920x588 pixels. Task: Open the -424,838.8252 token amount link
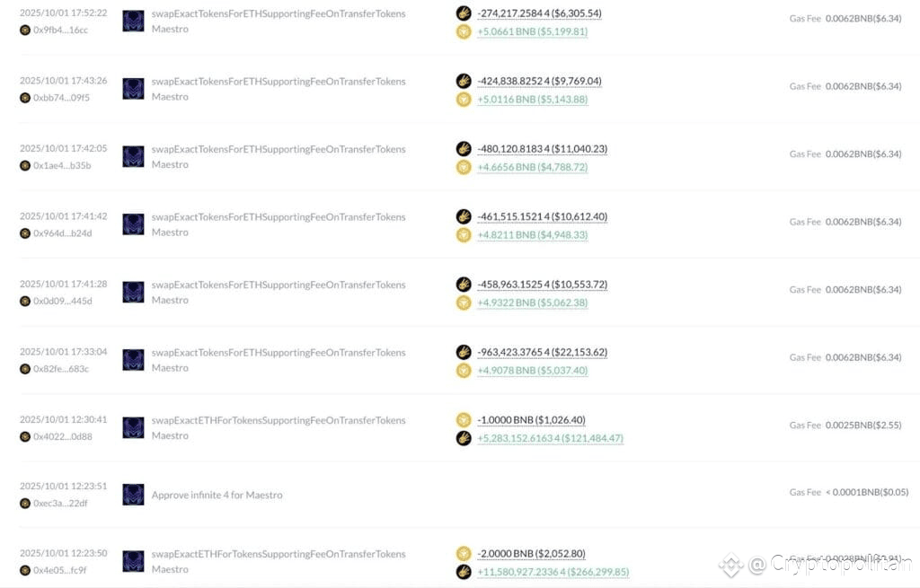click(x=539, y=81)
